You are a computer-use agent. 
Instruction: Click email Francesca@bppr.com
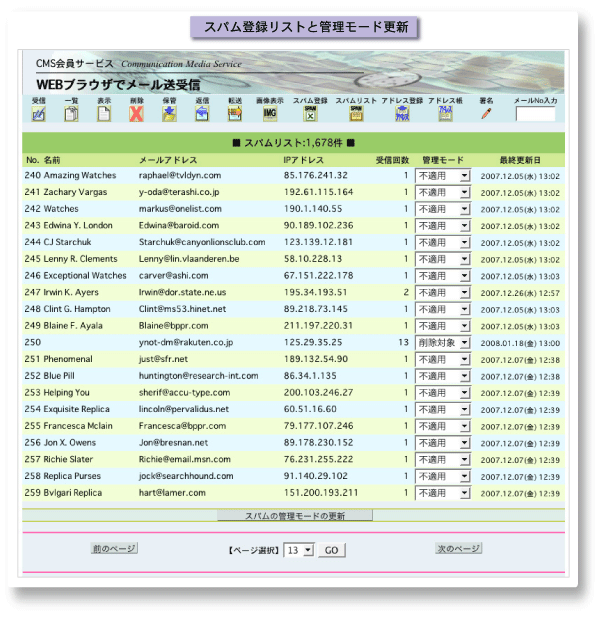point(182,426)
